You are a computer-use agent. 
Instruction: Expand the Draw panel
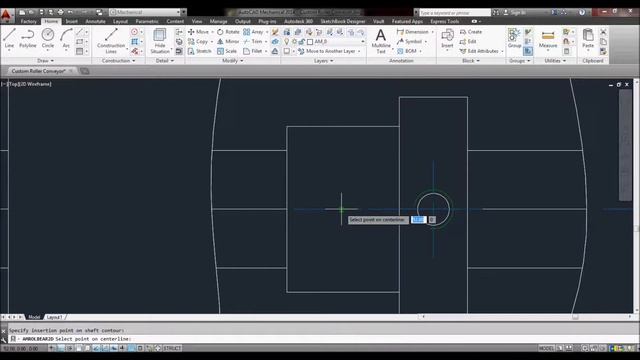coord(45,61)
